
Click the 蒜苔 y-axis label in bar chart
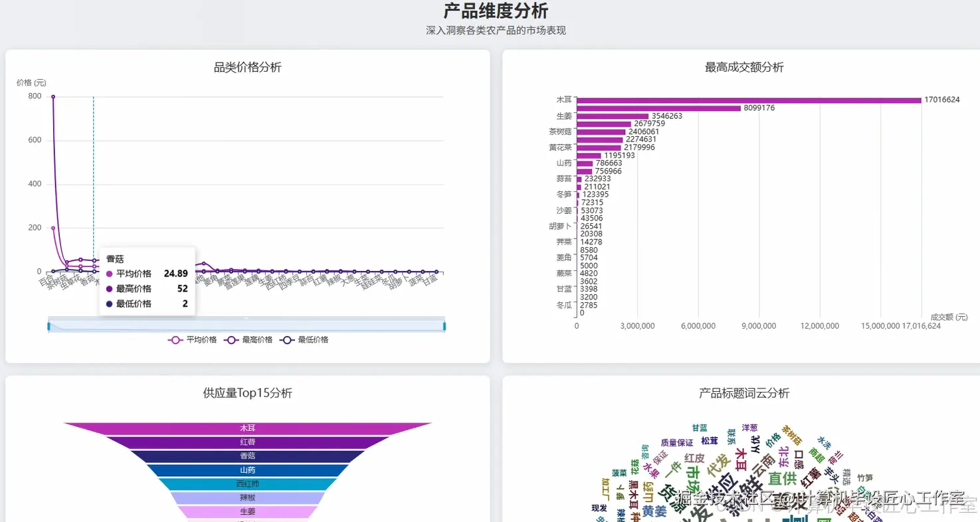[563, 179]
